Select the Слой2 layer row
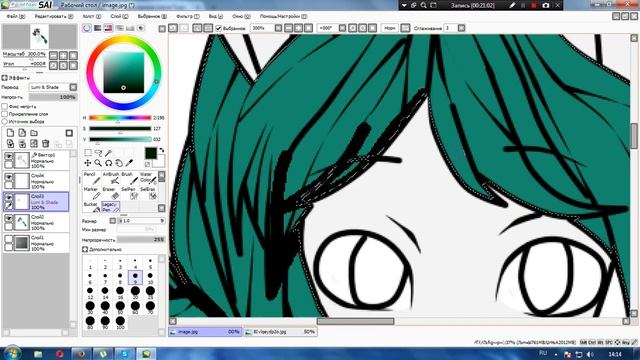640x360 pixels. (36, 222)
